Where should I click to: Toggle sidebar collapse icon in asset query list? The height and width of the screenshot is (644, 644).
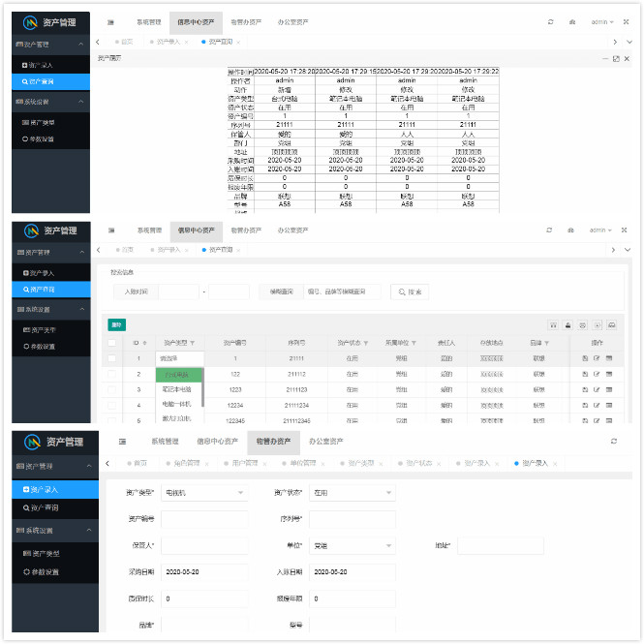111,230
